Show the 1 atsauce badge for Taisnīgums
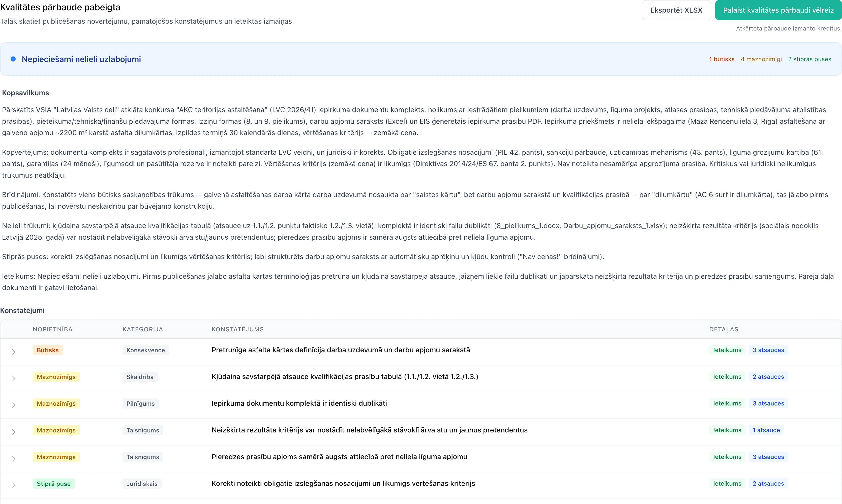 [766, 430]
